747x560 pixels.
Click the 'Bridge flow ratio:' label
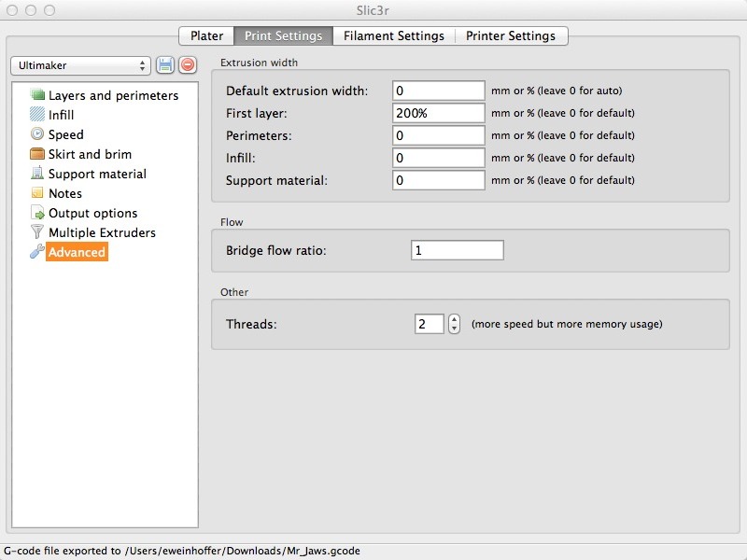tap(275, 250)
